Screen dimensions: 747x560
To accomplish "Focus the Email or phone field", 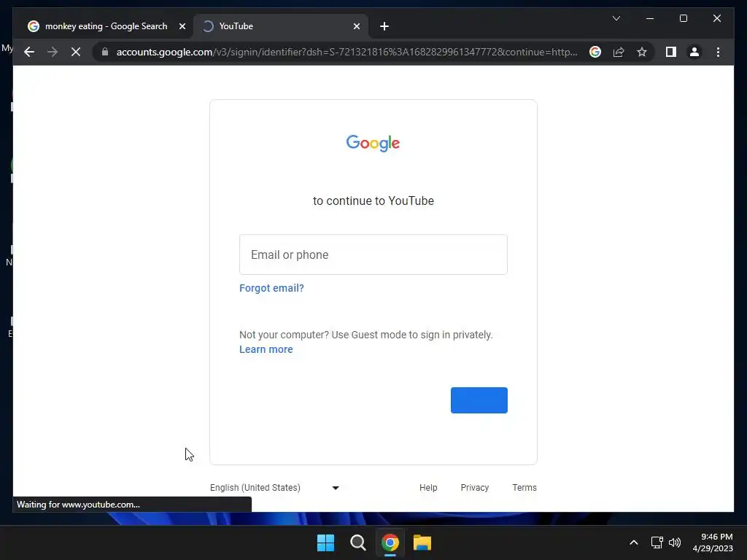I will pos(373,254).
